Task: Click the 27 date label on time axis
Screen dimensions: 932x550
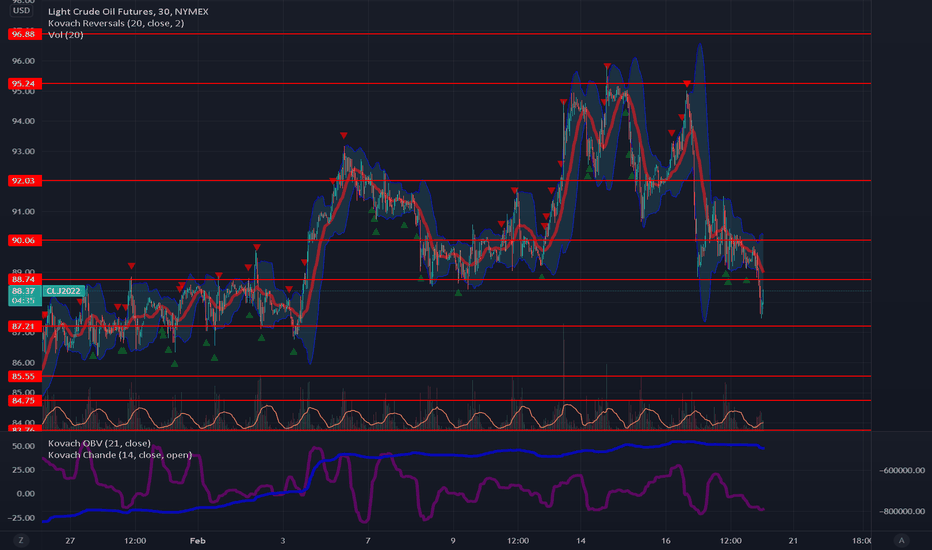Action: pos(70,540)
